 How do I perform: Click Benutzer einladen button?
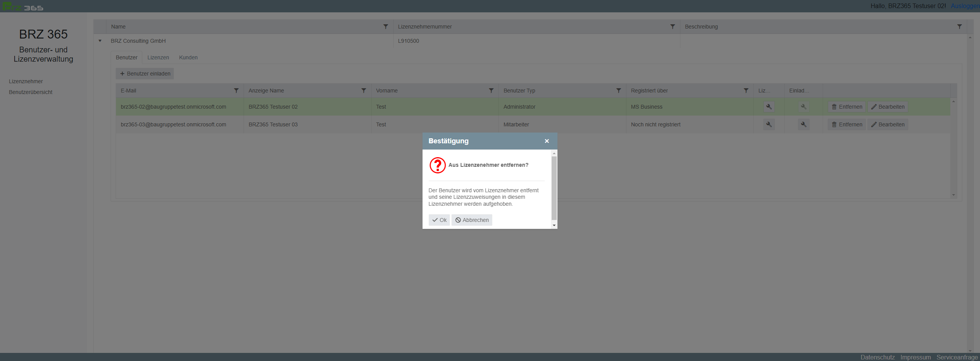(145, 74)
